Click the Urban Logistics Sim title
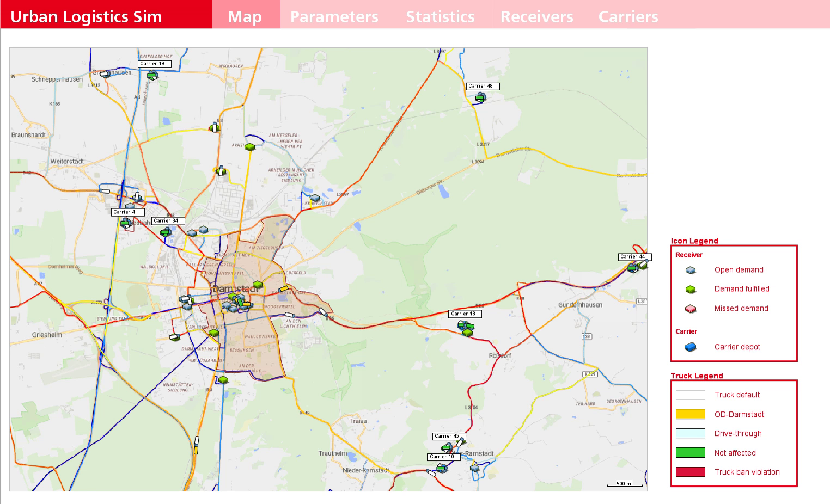 point(86,16)
